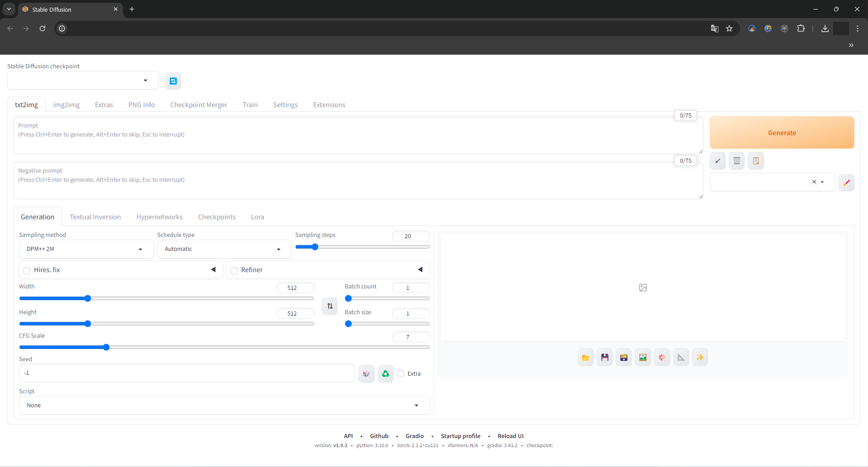The image size is (868, 467).
Task: Open the API link
Action: 348,436
